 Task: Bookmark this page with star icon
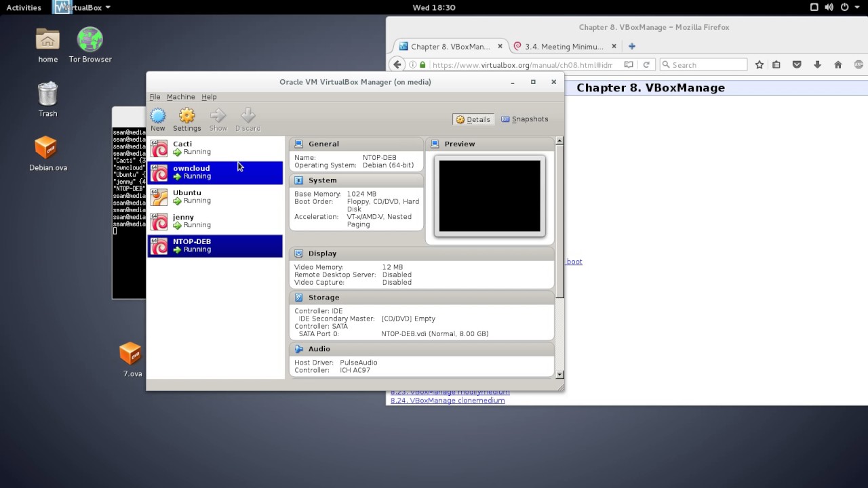tap(759, 65)
